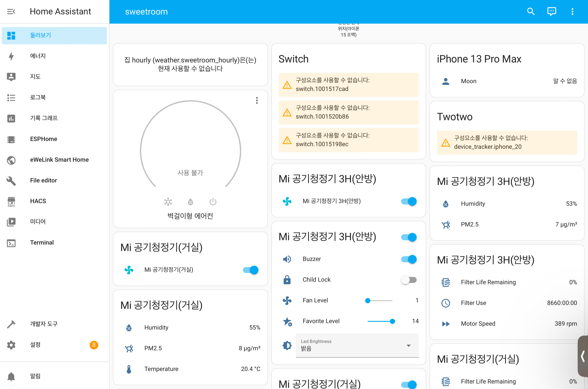588x389 pixels.
Task: Open the header three-dot overflow menu
Action: pyautogui.click(x=572, y=11)
